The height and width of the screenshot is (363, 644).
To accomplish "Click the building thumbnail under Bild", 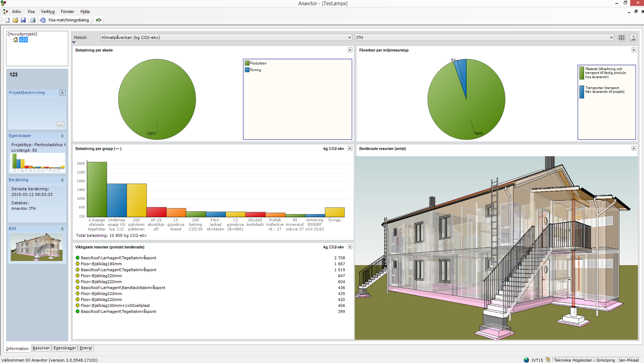I will tap(37, 247).
